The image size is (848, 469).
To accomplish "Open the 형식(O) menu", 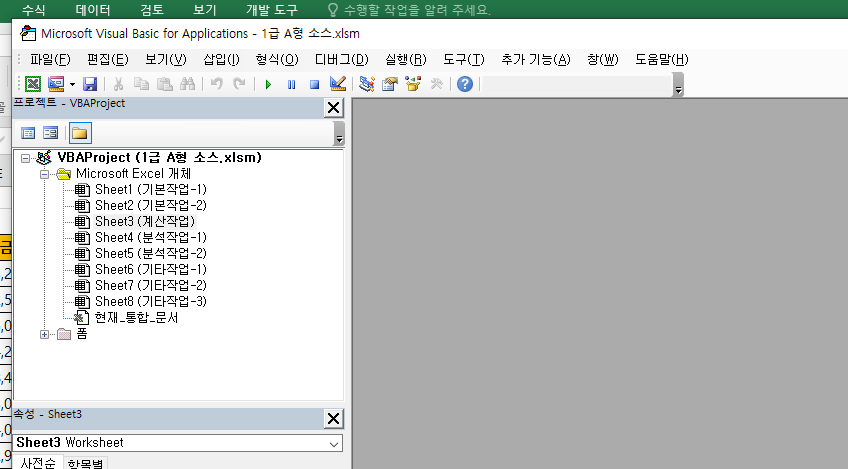I will tap(277, 60).
